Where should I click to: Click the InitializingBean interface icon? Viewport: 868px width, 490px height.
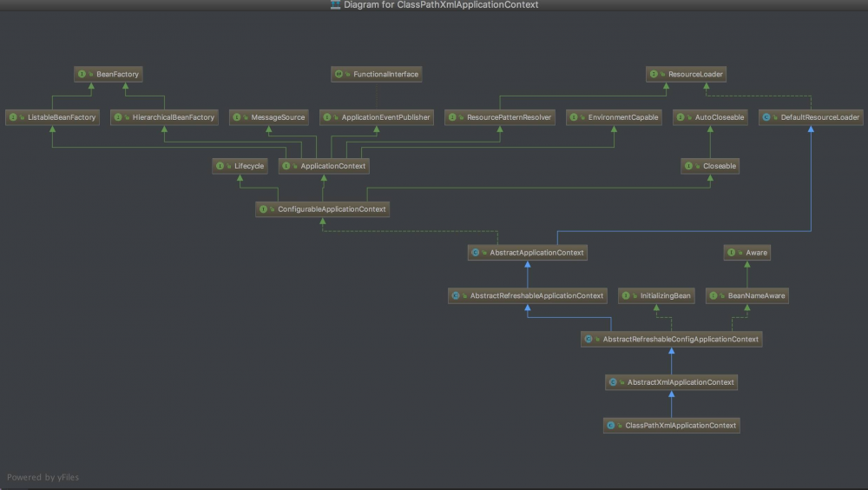(x=626, y=296)
